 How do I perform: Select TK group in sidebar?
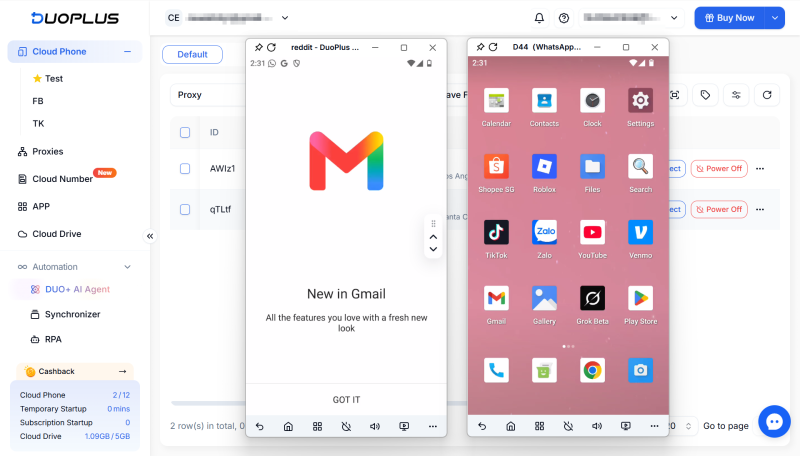(38, 123)
